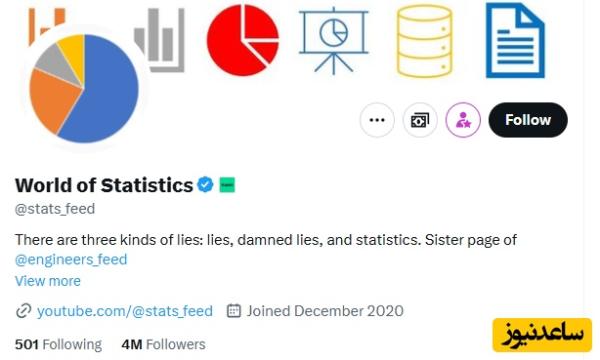
Task: Click the chain link icon before YouTube URL
Action: pos(23,311)
